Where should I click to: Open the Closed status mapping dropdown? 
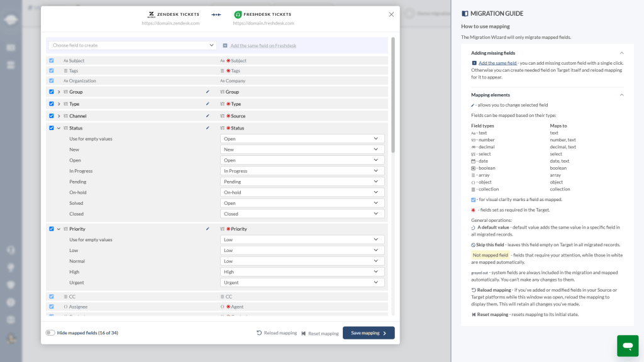pyautogui.click(x=303, y=214)
